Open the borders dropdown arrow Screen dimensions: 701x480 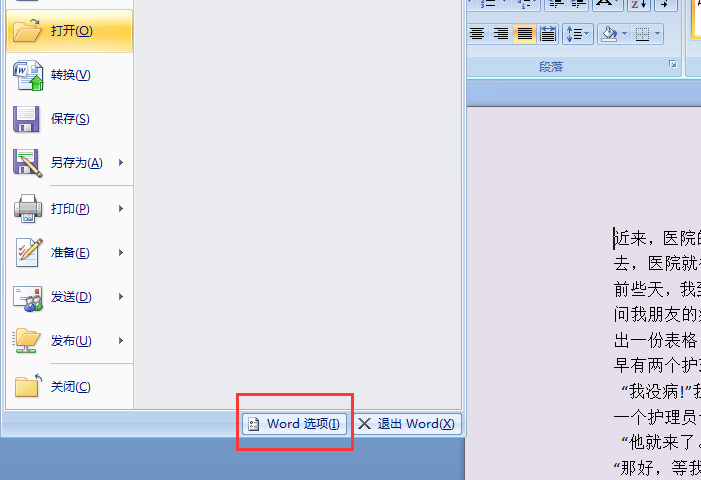[x=657, y=34]
